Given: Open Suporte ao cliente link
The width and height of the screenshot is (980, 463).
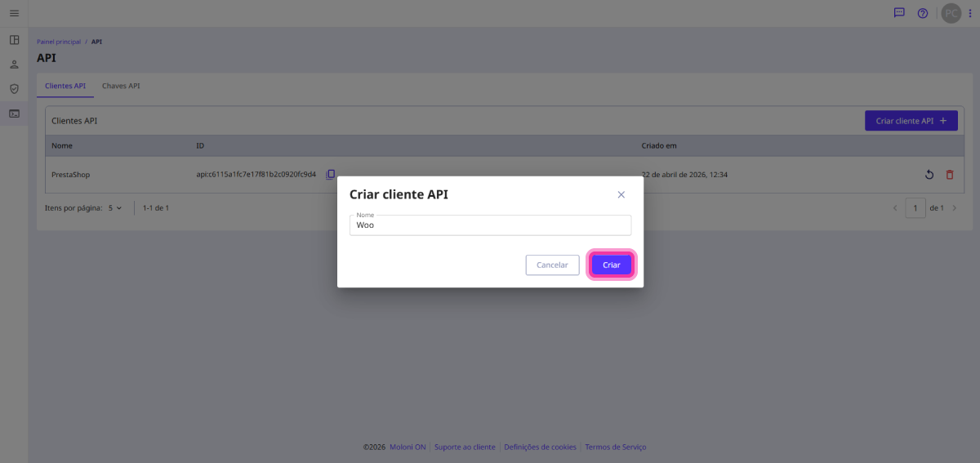Looking at the screenshot, I should (465, 447).
